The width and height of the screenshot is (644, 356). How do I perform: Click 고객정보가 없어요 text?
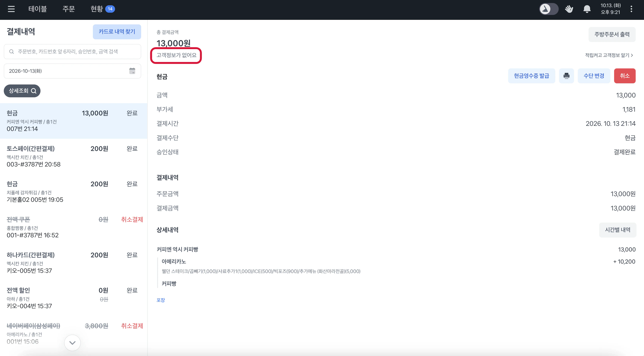tap(177, 55)
